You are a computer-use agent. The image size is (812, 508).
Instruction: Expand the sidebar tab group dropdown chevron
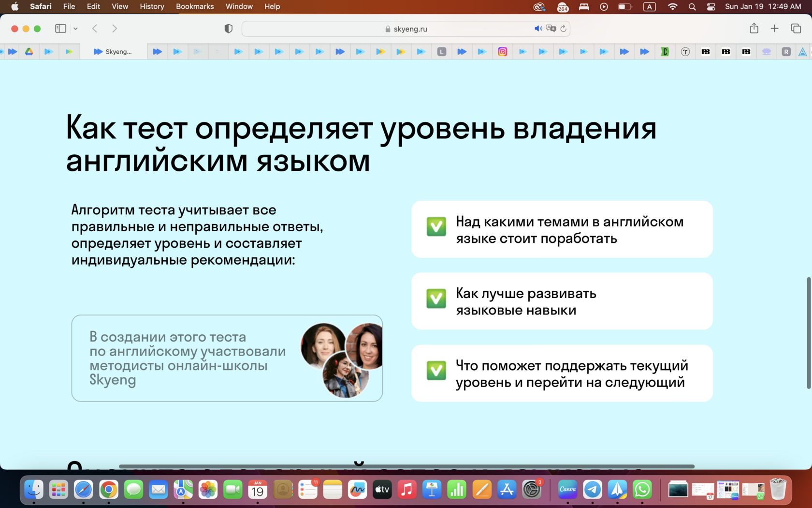(75, 29)
